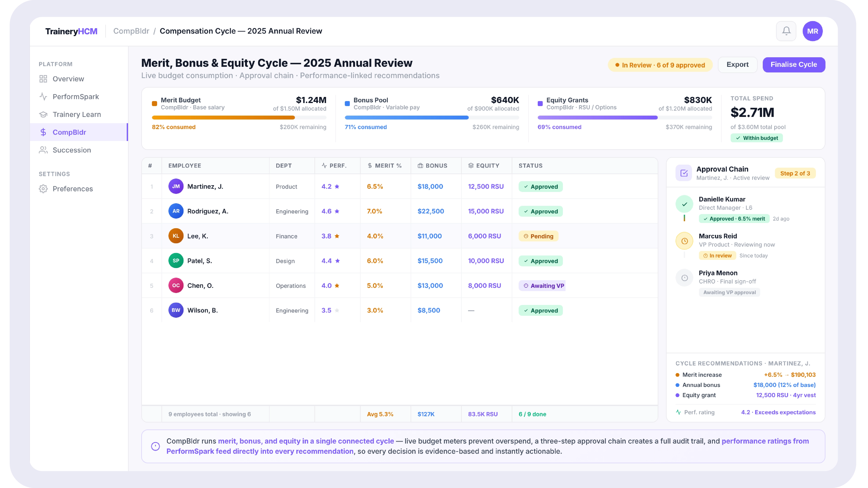Viewport: 868px width, 488px height.
Task: Click Danielle Kumar's green check step icon
Action: tap(684, 204)
